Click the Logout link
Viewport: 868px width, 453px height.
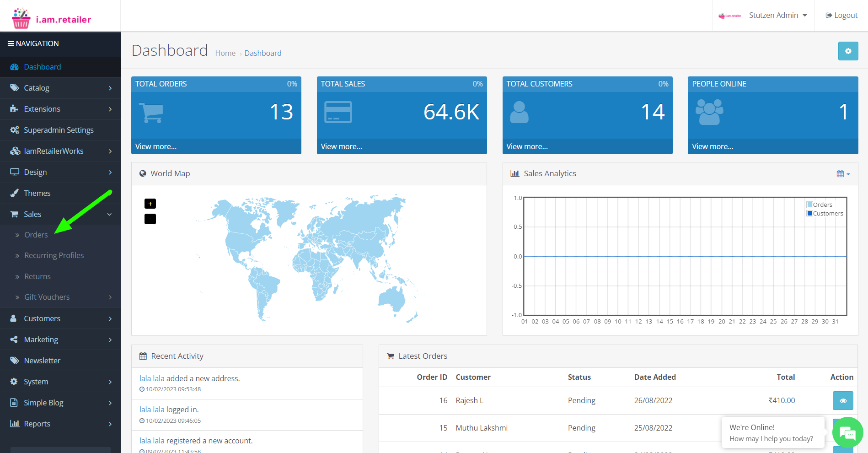[x=841, y=16]
